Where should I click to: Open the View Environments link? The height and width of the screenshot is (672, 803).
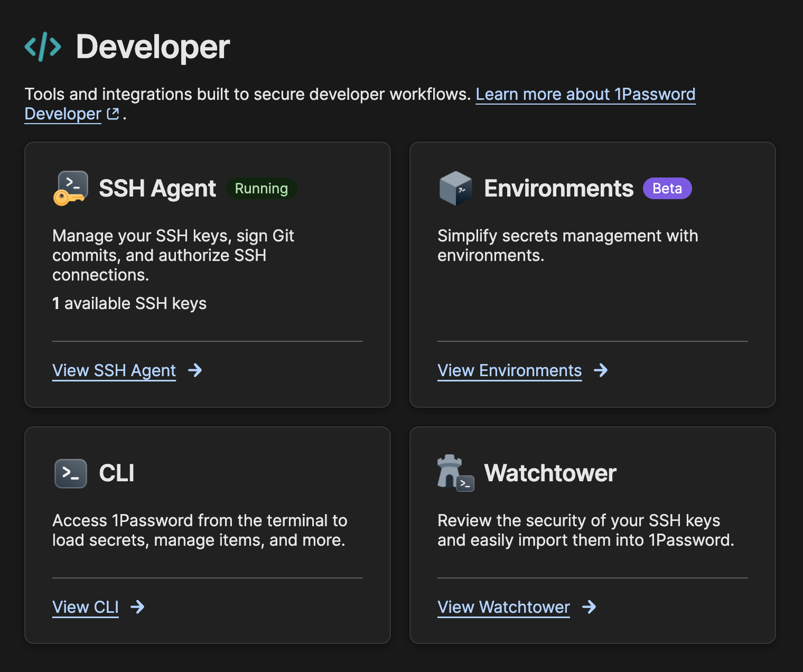click(509, 370)
